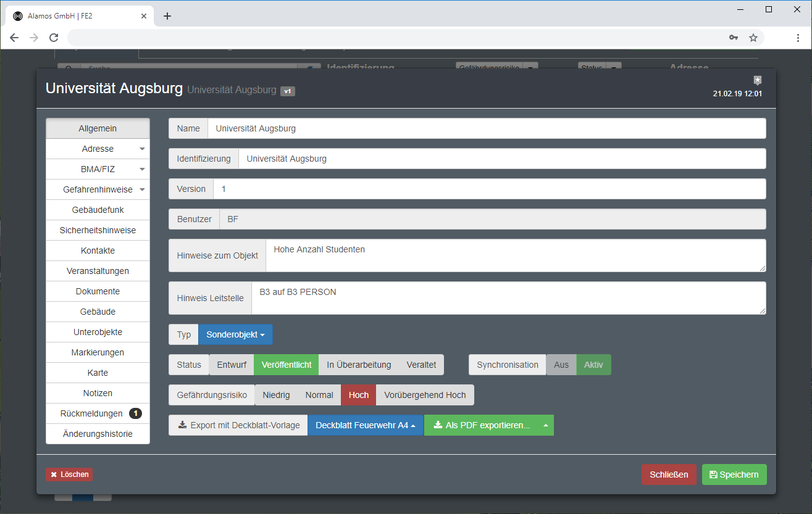
Task: Set synchronisation to Aktiv
Action: pos(593,365)
